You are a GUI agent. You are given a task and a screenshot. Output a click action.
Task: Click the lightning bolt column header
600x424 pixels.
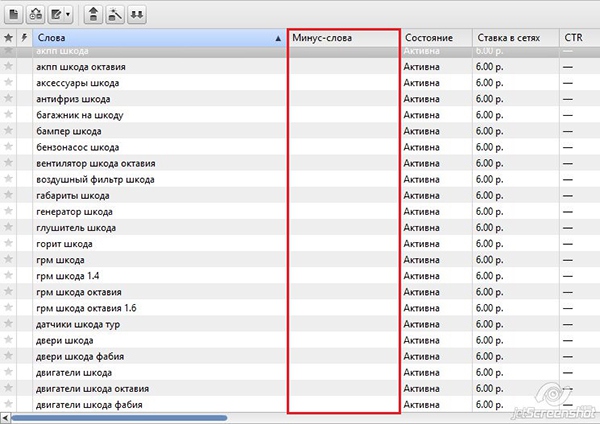click(24, 38)
